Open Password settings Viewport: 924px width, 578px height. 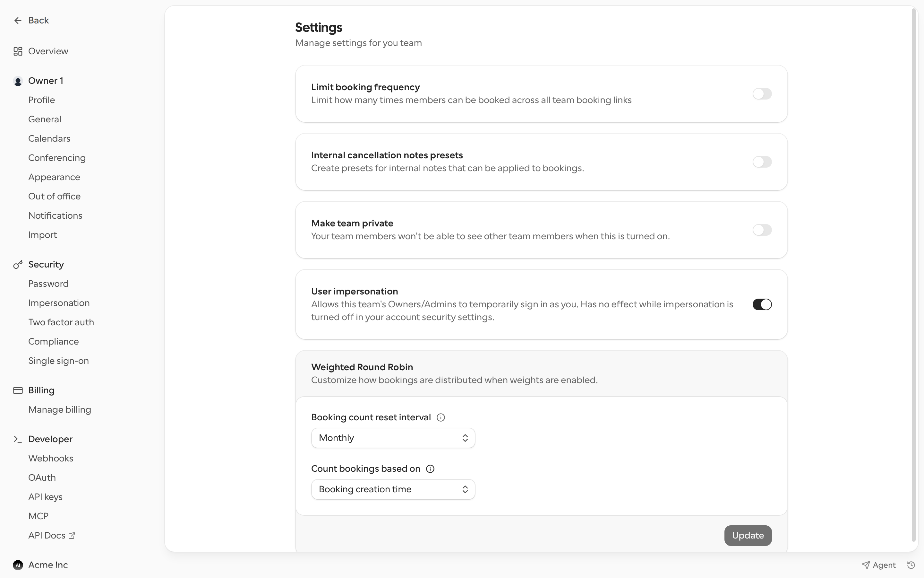click(x=48, y=284)
